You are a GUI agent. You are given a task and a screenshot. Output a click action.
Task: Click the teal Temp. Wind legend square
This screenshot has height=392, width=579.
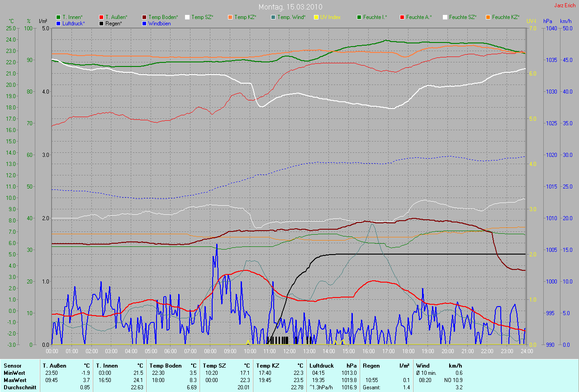(273, 17)
